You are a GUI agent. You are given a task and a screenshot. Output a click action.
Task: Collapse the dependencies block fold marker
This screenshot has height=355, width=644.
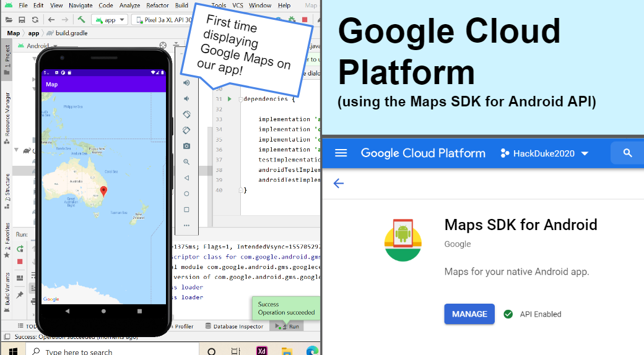pyautogui.click(x=241, y=99)
